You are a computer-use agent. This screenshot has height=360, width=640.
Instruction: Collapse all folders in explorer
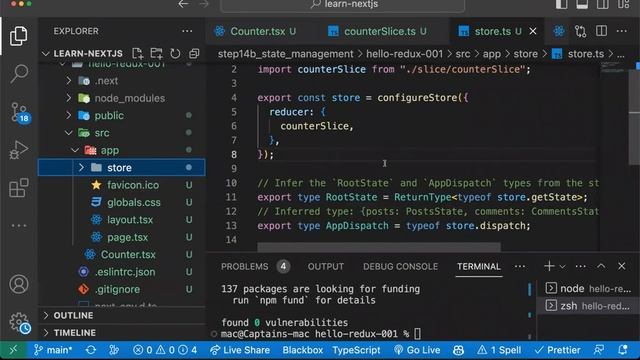point(194,53)
